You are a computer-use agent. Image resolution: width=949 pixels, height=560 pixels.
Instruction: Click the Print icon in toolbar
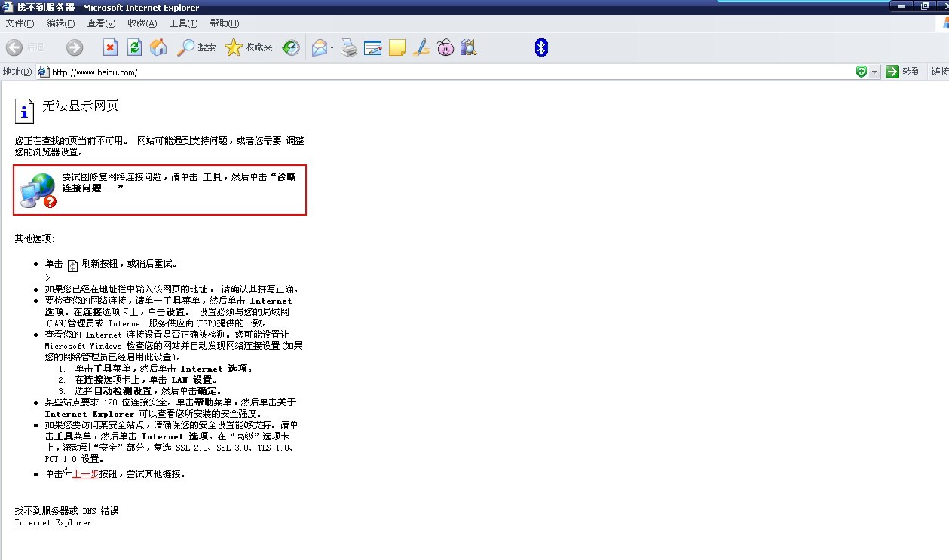pyautogui.click(x=348, y=48)
